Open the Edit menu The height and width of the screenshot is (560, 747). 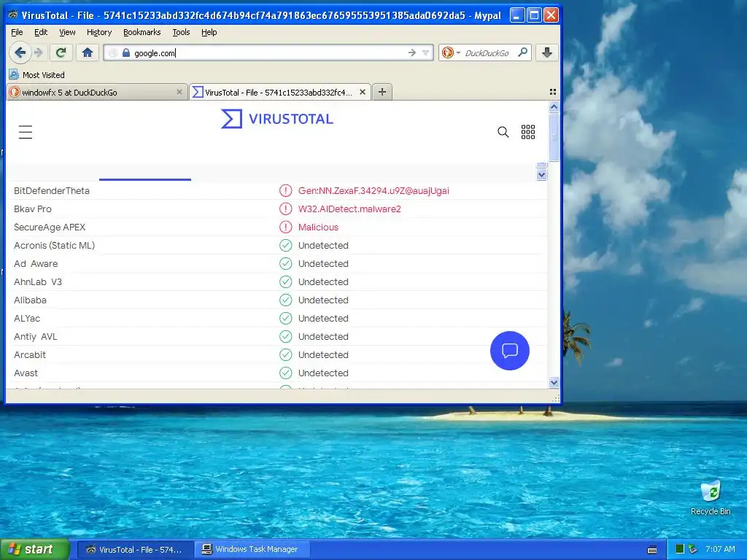(41, 32)
